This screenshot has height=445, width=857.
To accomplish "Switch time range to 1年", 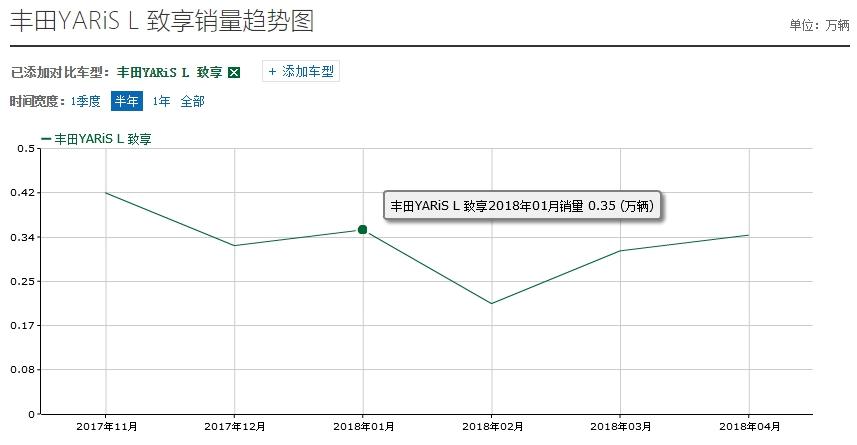I will click(161, 101).
